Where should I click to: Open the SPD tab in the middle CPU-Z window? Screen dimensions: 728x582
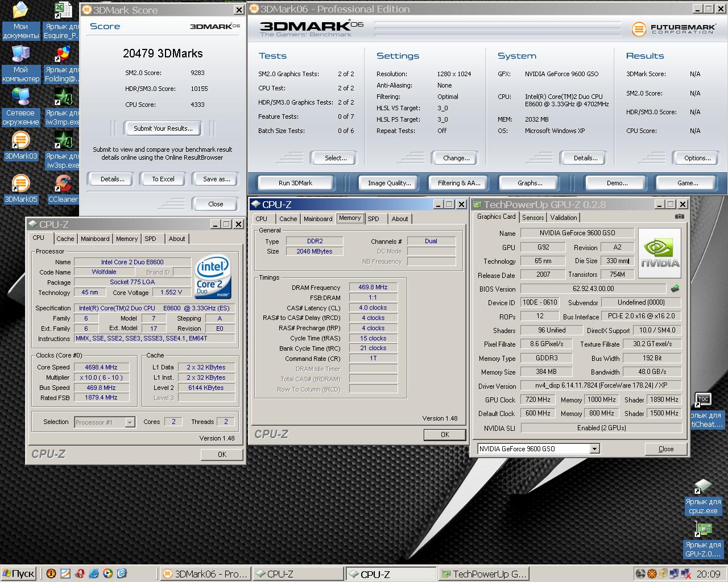pyautogui.click(x=374, y=219)
